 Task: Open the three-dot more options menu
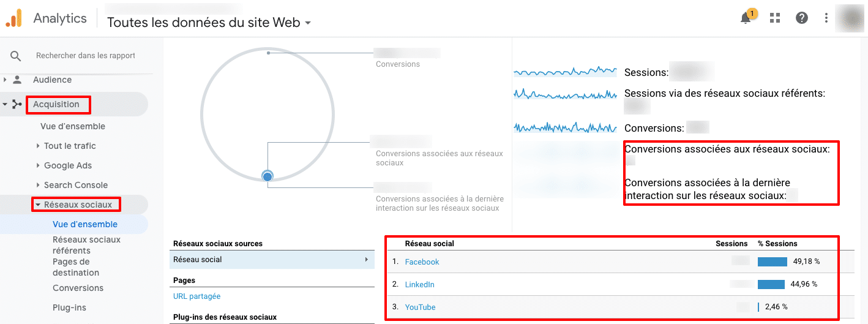(826, 18)
